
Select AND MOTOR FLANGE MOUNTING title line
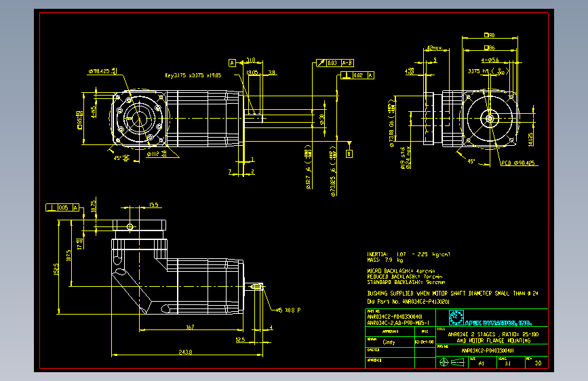494,340
